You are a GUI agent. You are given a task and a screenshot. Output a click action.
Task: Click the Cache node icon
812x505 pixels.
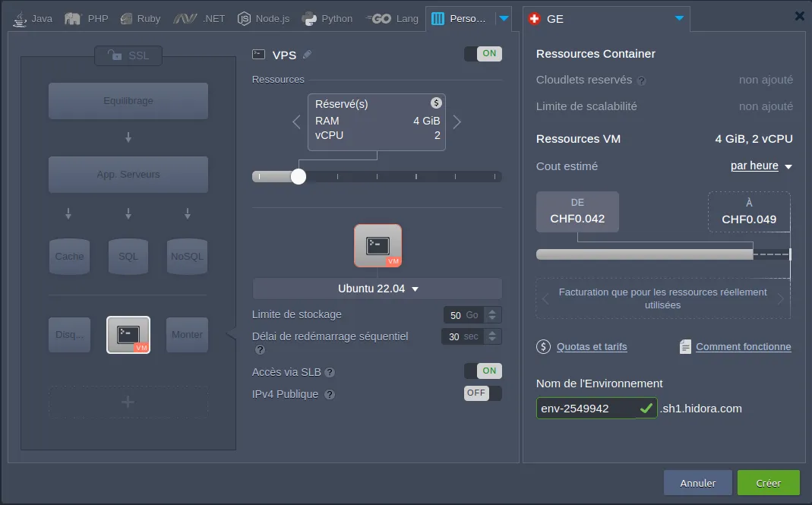coord(69,256)
